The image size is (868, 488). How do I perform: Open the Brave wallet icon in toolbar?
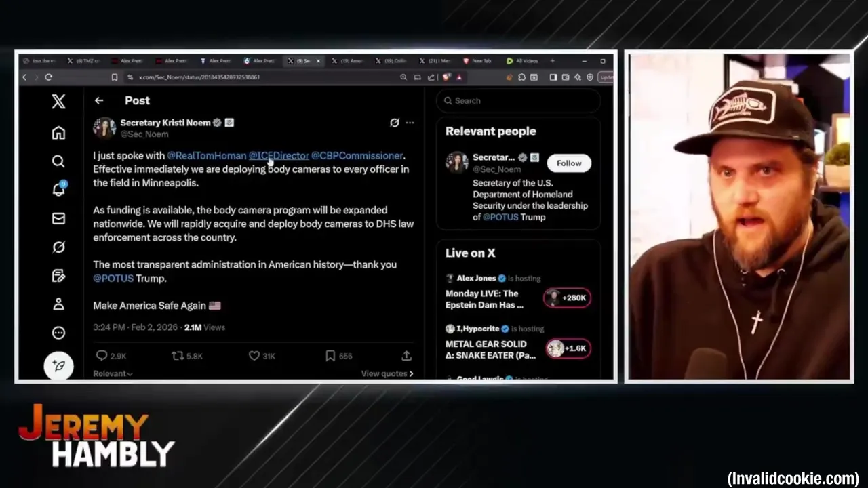click(566, 77)
